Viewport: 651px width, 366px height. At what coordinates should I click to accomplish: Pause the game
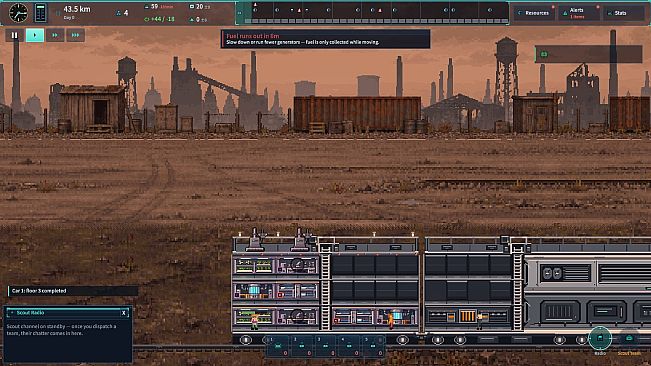click(x=15, y=35)
